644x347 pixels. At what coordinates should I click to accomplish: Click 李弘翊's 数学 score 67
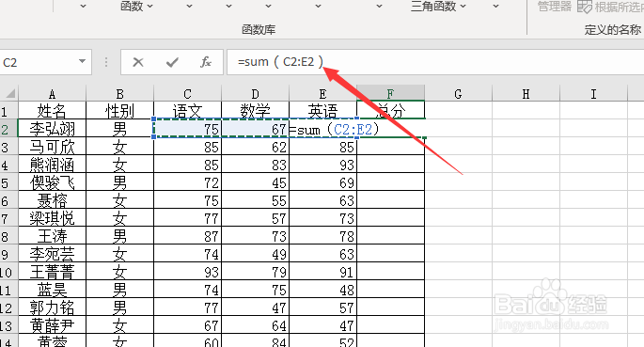point(255,129)
